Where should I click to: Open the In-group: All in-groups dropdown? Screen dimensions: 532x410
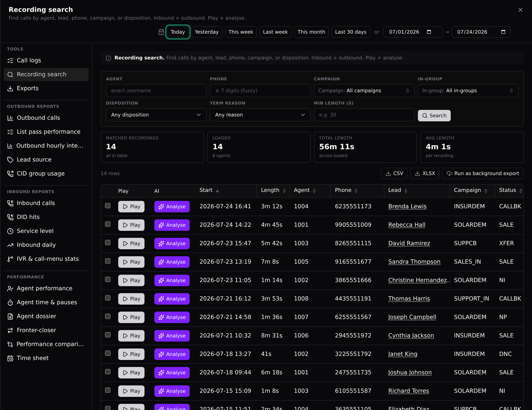coord(468,91)
